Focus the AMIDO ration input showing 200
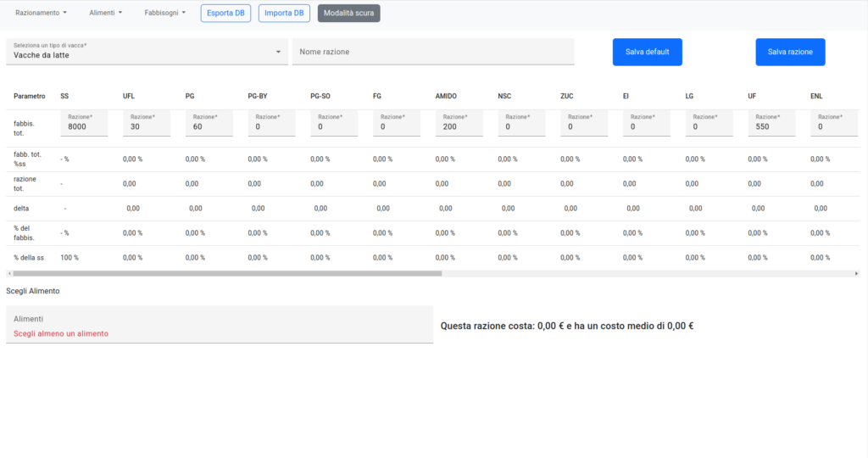This screenshot has width=868, height=458. 459,126
